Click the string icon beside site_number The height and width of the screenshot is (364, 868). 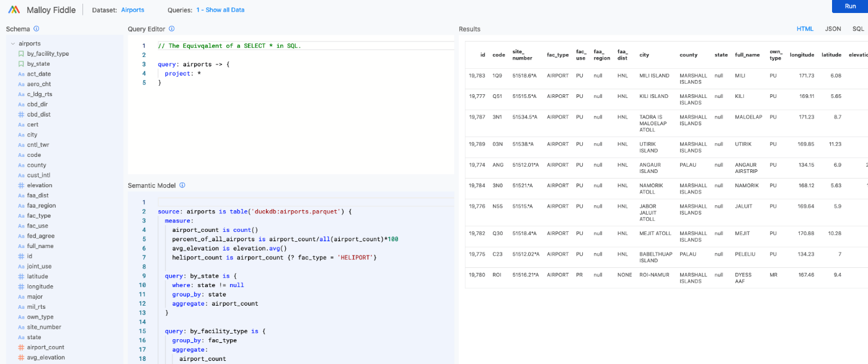tap(21, 327)
